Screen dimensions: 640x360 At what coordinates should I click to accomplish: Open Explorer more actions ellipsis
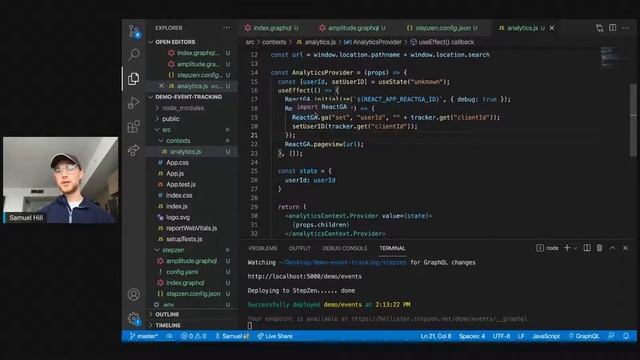pos(227,28)
